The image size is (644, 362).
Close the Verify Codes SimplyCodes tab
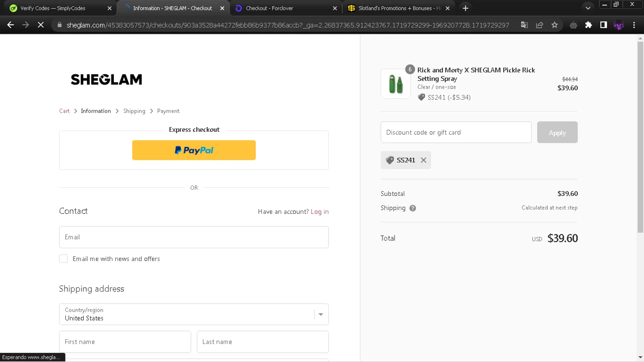tap(109, 8)
